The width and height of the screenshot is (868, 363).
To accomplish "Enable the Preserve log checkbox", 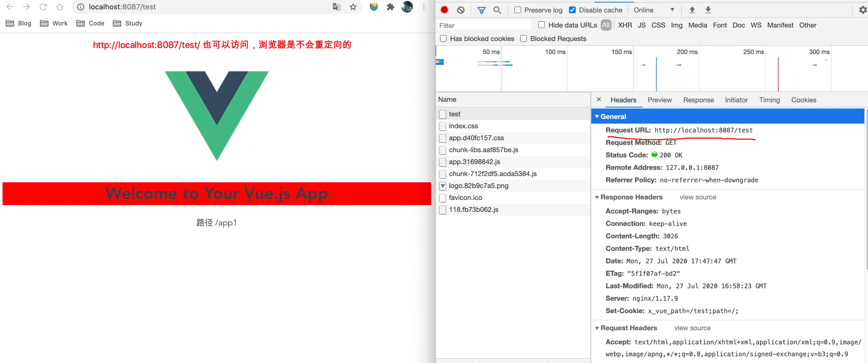I will point(518,10).
